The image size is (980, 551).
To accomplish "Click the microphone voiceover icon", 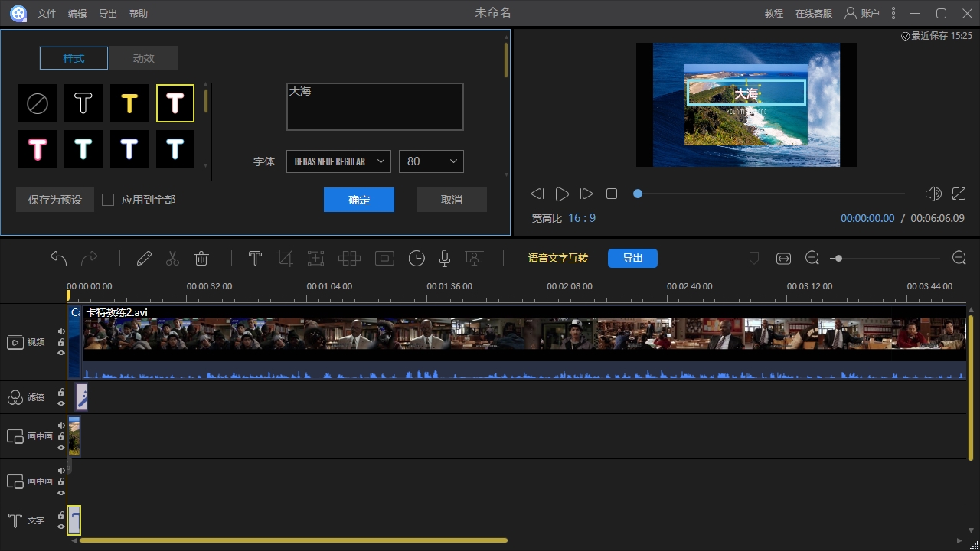I will tap(444, 259).
